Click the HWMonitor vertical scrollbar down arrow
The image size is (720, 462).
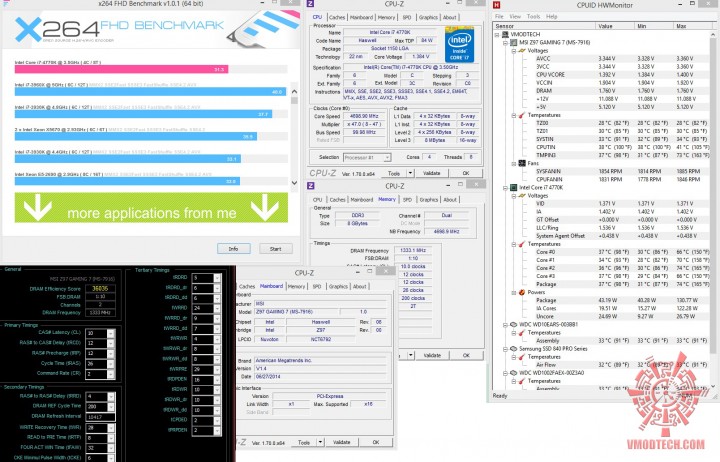(713, 387)
